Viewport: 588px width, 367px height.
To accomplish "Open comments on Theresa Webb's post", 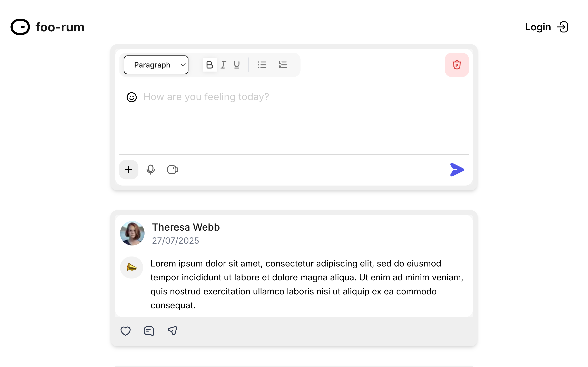I will click(149, 331).
